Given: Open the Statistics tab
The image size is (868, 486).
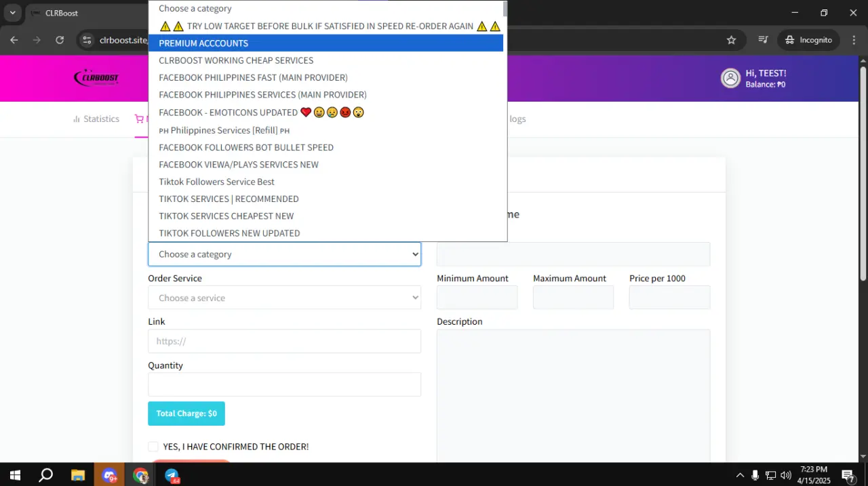Looking at the screenshot, I should click(x=96, y=119).
